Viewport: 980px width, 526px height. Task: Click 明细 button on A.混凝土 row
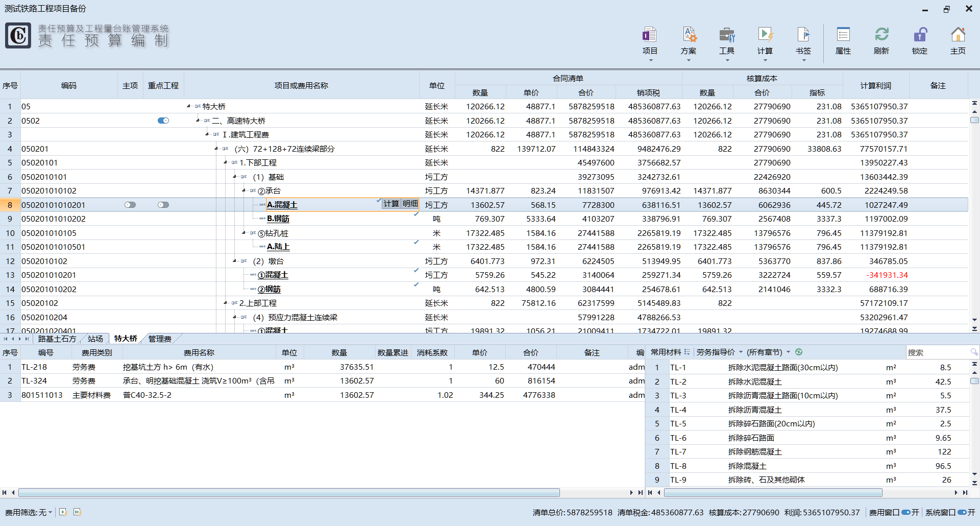(x=410, y=204)
